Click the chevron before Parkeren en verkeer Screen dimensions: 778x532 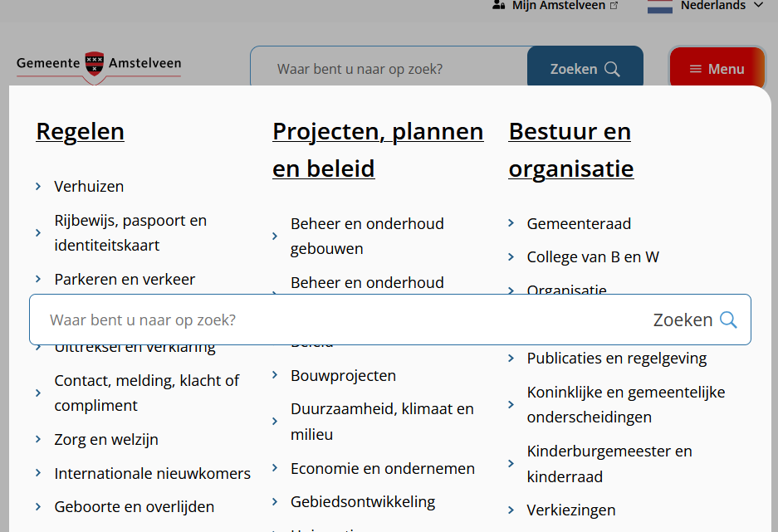coord(38,279)
